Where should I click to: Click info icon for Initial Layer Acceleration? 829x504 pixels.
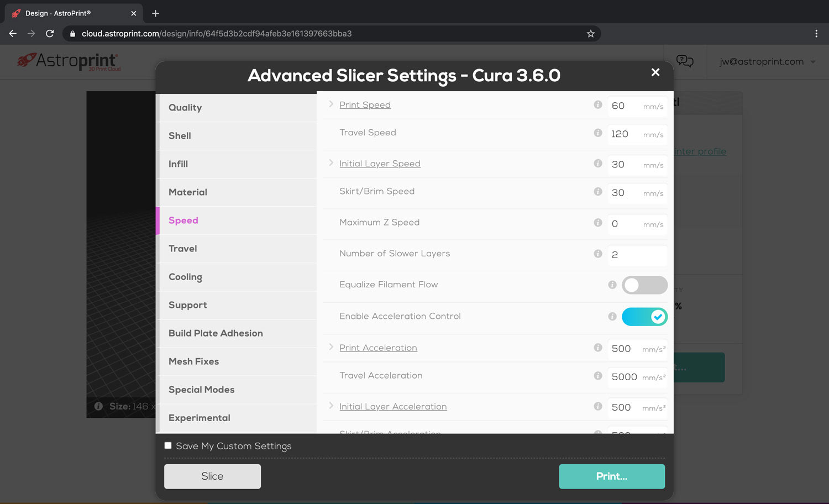(x=598, y=406)
